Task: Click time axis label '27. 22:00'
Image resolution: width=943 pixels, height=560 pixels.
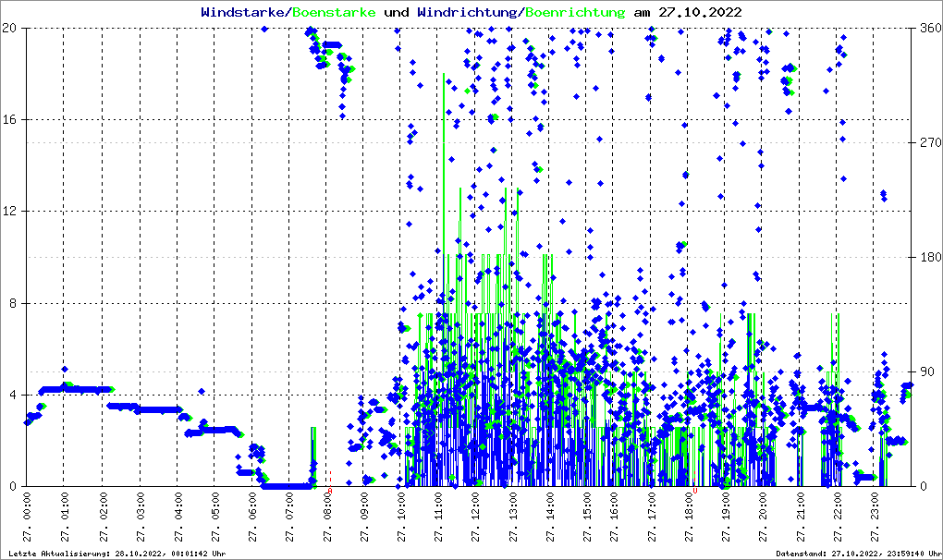Action: [839, 517]
